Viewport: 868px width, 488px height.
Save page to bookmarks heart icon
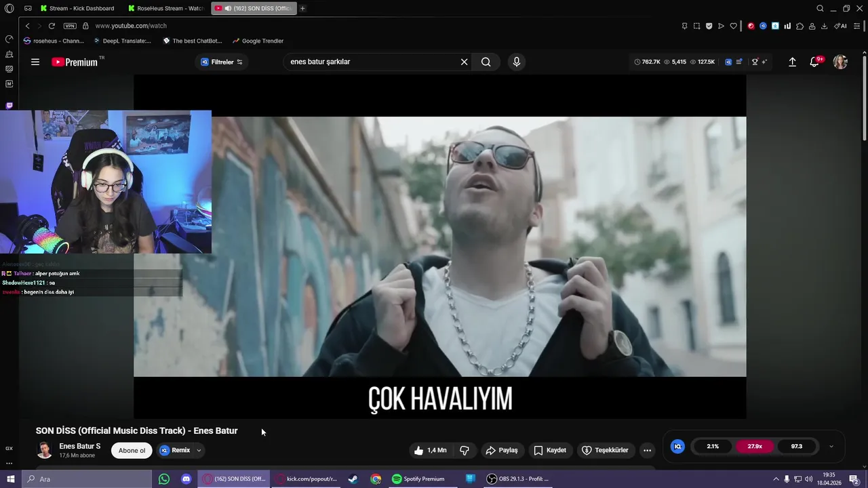click(733, 26)
